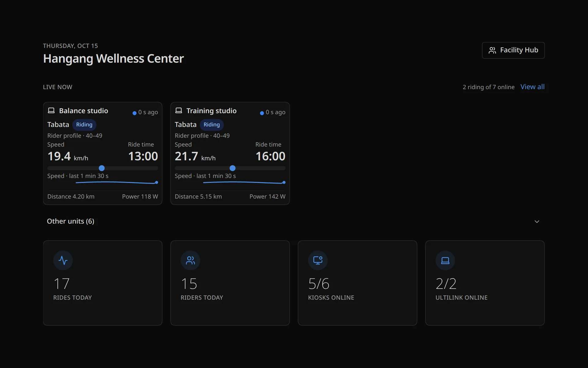Click the Other units (6) heading
The image size is (588, 368).
70,221
